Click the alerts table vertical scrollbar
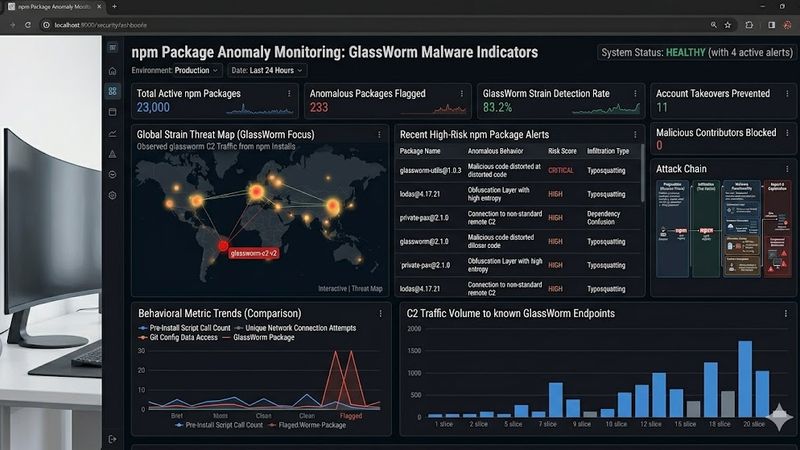This screenshot has height=450, width=800. (642, 173)
